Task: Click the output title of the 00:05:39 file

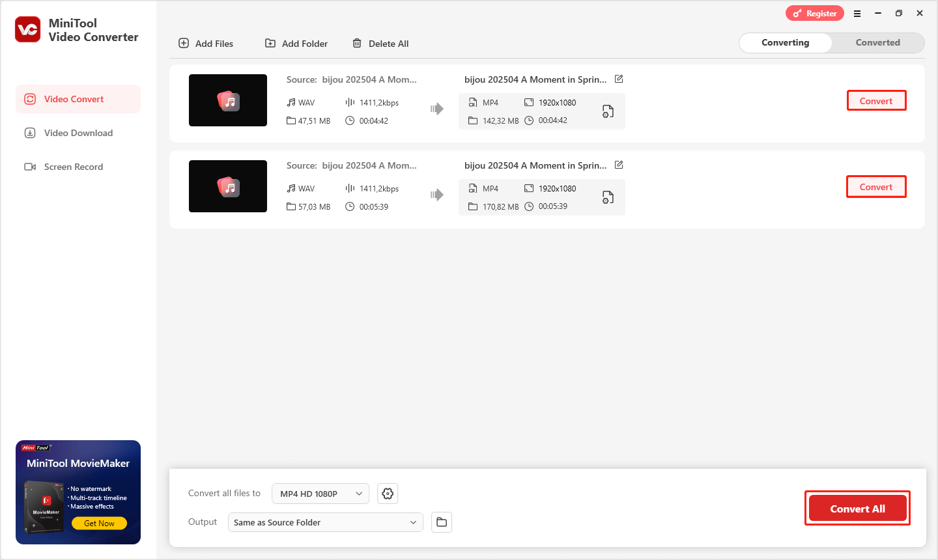Action: 535,165
